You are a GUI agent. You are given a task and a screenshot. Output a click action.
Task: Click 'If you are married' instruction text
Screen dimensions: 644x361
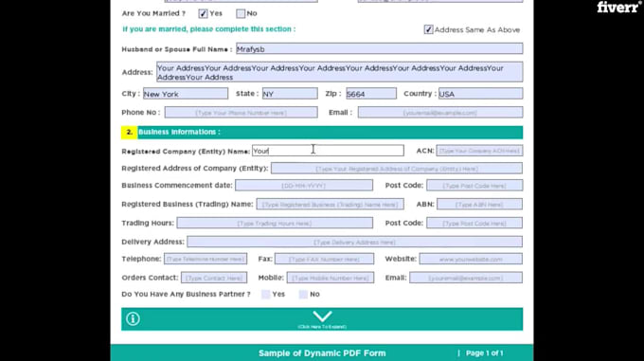coord(208,29)
